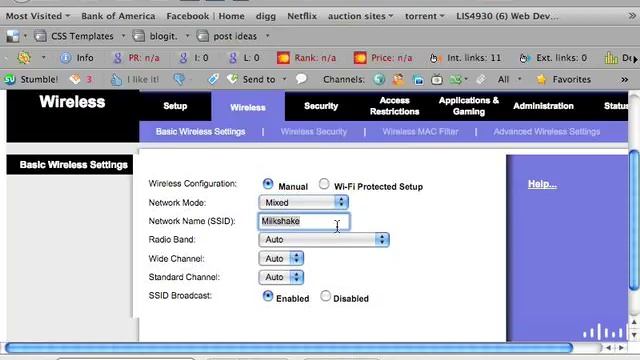Open the Radio Band dropdown
The width and height of the screenshot is (640, 360).
click(x=324, y=240)
